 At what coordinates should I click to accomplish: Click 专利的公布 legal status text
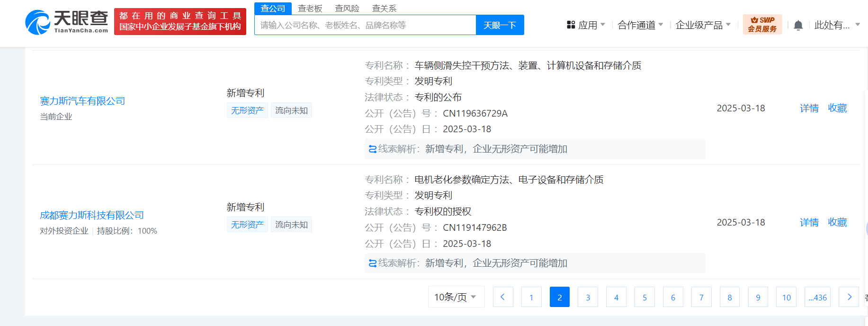tap(438, 97)
